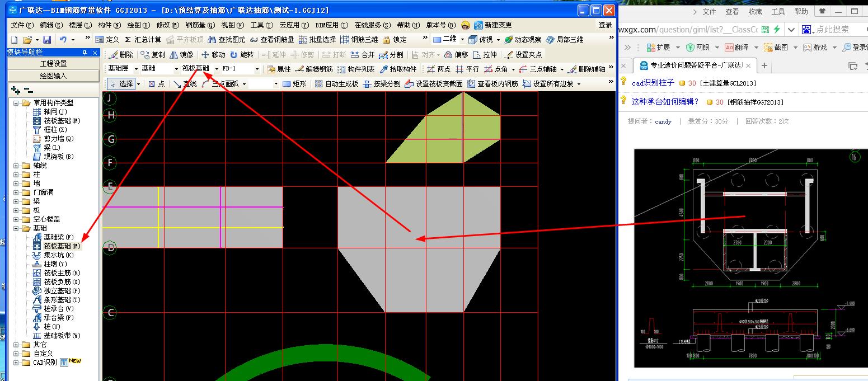
Task: Click the 删除 delete tool
Action: click(x=121, y=54)
